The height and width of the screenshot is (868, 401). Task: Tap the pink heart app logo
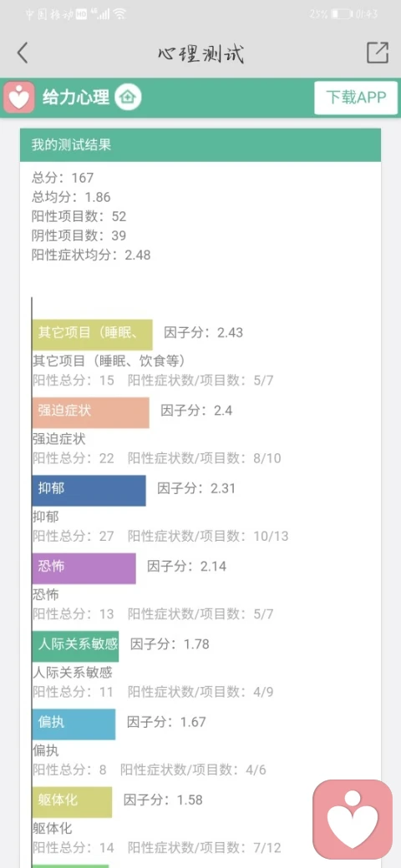tap(19, 98)
